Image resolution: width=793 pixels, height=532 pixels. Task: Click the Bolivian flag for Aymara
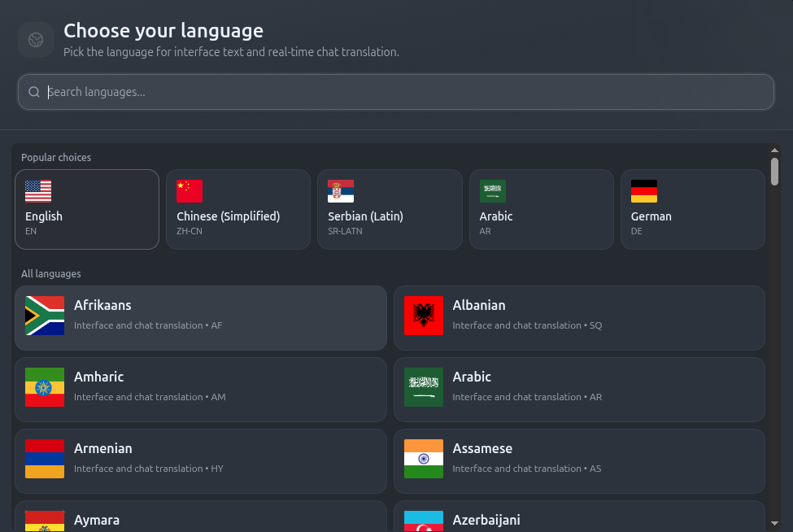(45, 521)
